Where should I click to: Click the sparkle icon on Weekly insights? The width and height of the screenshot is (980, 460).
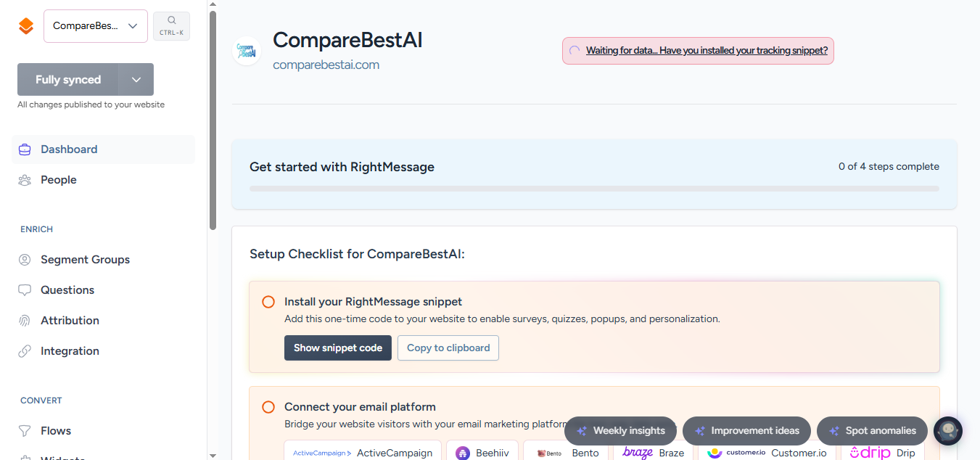point(582,431)
